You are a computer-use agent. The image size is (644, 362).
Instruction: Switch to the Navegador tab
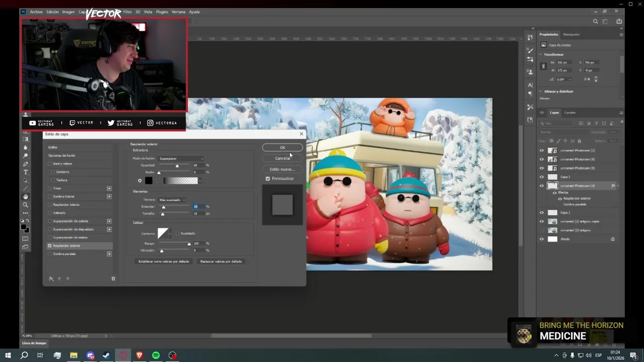point(571,34)
